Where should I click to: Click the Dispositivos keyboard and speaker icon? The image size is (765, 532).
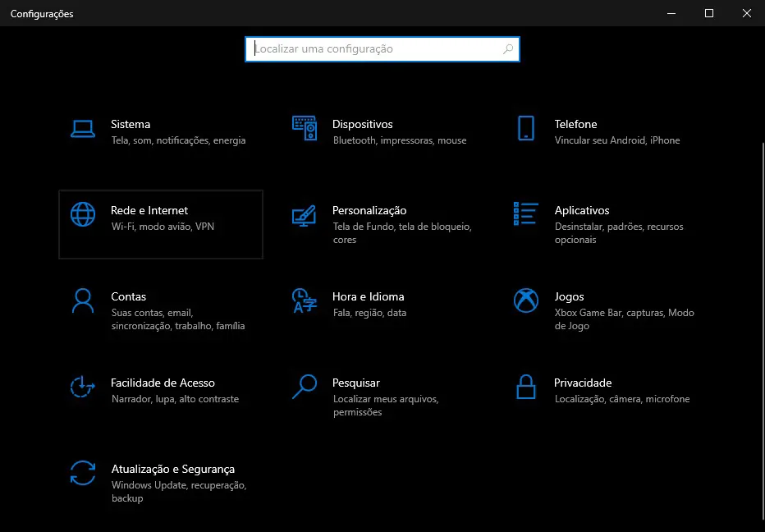tap(305, 128)
